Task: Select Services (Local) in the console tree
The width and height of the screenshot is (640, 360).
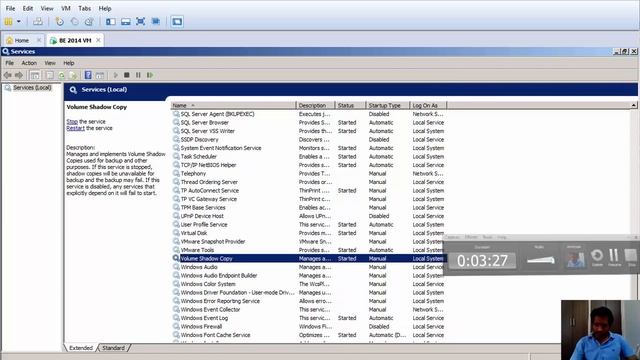Action: [32, 88]
